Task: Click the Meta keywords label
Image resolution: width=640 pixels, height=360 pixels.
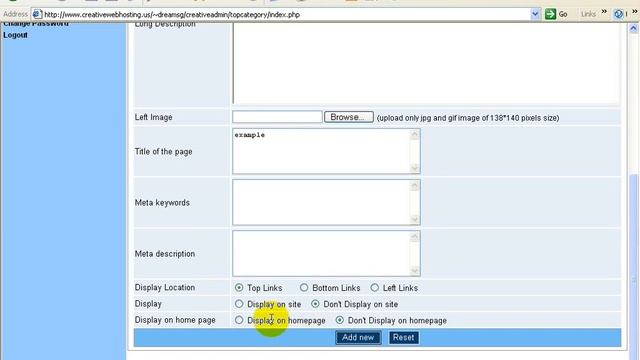Action: (162, 203)
